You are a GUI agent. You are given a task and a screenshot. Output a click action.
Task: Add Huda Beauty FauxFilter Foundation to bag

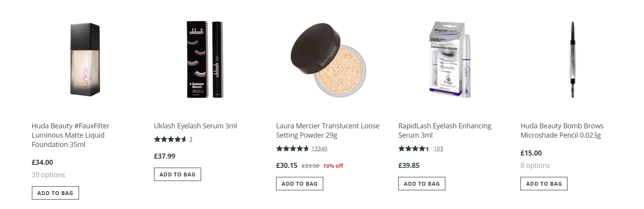pyautogui.click(x=55, y=193)
